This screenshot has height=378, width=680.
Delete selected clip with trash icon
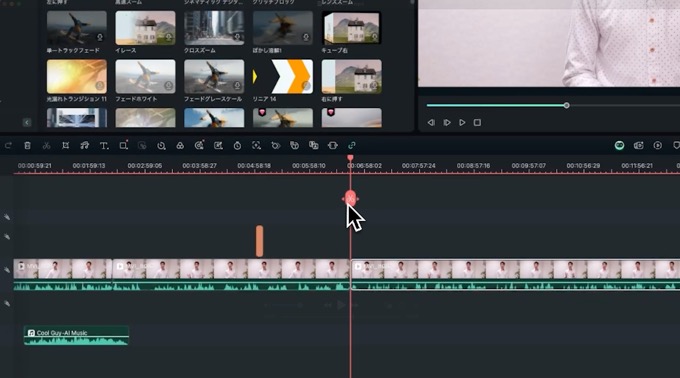[27, 146]
